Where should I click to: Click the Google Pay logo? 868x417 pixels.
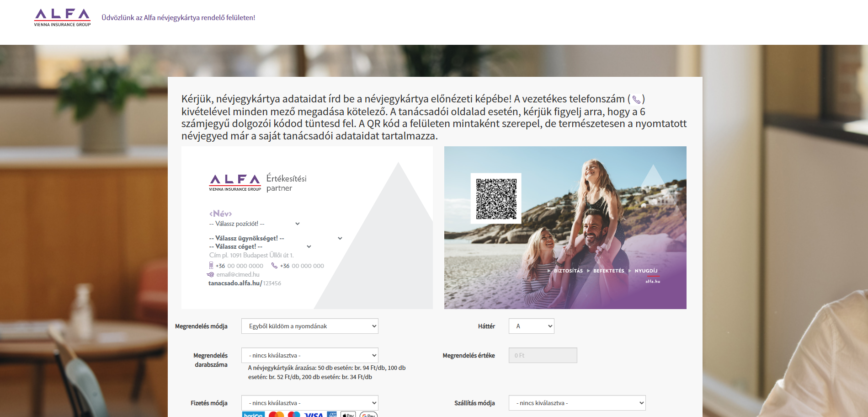click(x=368, y=415)
